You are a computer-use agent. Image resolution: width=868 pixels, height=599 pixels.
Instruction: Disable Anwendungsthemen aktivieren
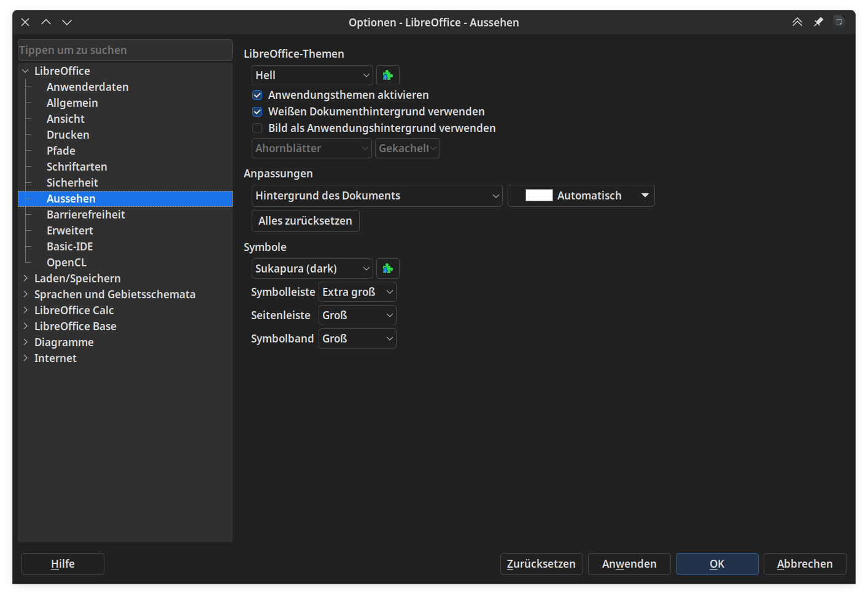(257, 95)
